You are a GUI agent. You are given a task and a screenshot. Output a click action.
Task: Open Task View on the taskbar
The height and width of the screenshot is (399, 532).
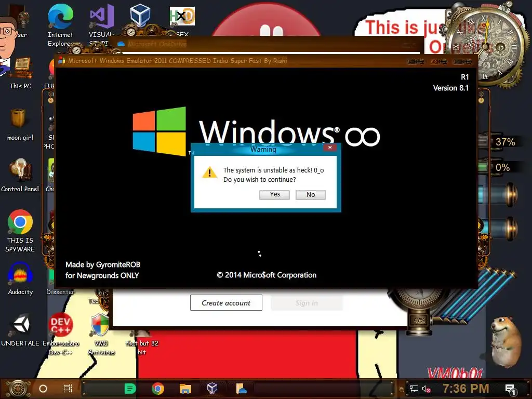pyautogui.click(x=68, y=389)
